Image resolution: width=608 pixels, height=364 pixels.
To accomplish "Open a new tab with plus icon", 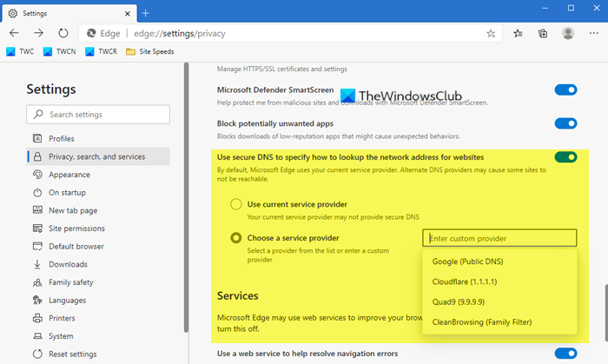I will (145, 14).
